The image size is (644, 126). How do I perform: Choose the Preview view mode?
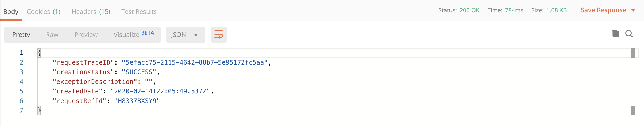pyautogui.click(x=86, y=35)
